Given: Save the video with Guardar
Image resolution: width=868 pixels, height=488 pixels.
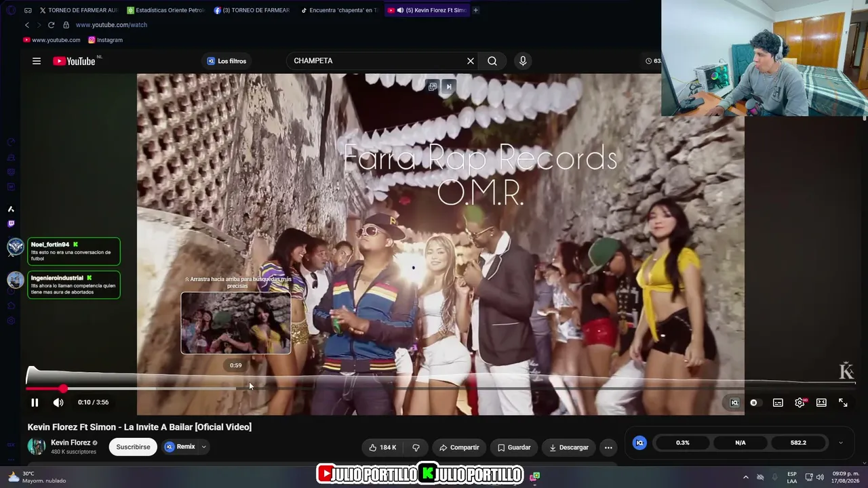Looking at the screenshot, I should [514, 447].
